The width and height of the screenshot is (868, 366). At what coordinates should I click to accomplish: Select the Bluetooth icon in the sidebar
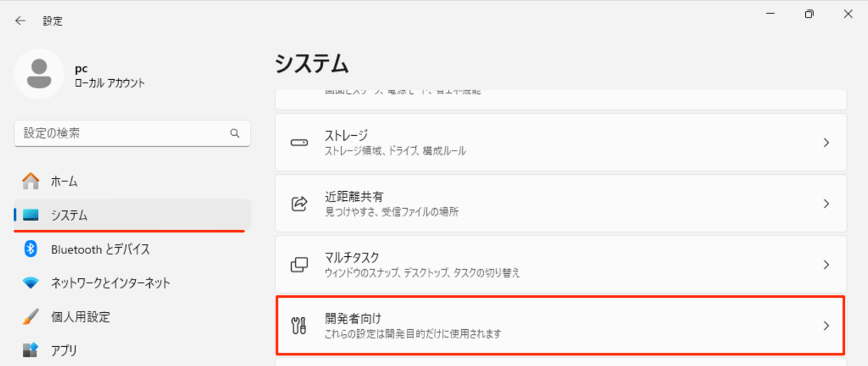click(x=31, y=249)
